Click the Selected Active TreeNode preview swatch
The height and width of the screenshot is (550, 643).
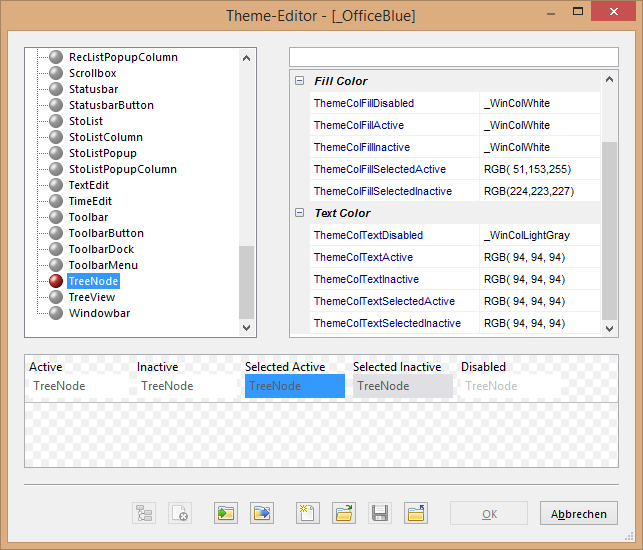click(294, 386)
